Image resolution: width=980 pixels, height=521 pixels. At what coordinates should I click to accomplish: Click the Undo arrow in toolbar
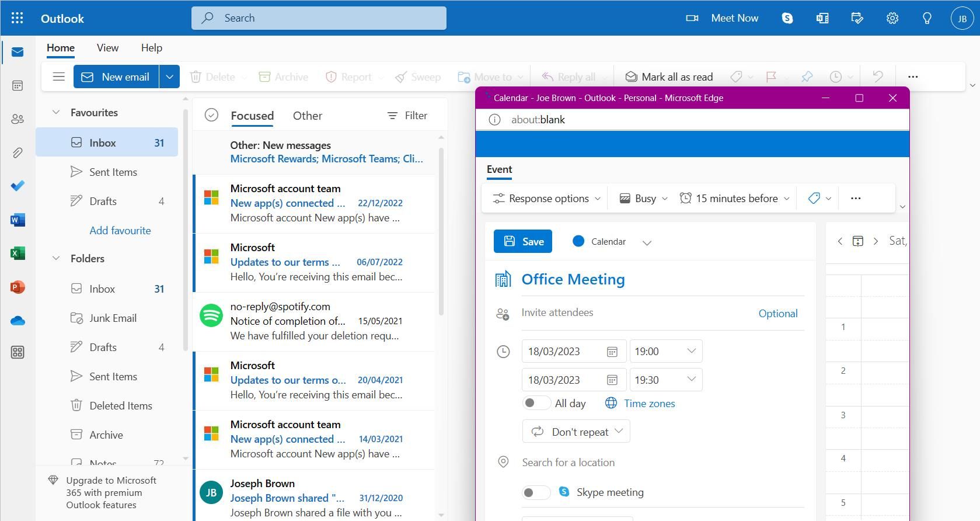click(877, 77)
